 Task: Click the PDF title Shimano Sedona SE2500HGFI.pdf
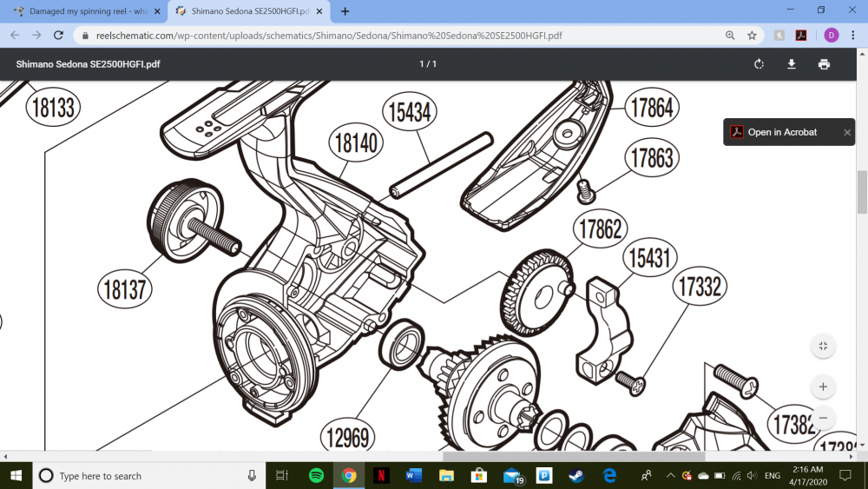[x=88, y=64]
